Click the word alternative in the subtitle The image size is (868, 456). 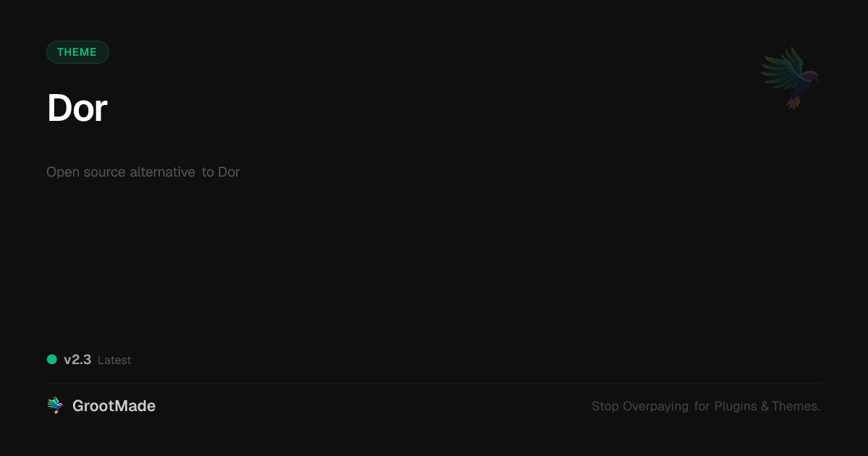[163, 172]
